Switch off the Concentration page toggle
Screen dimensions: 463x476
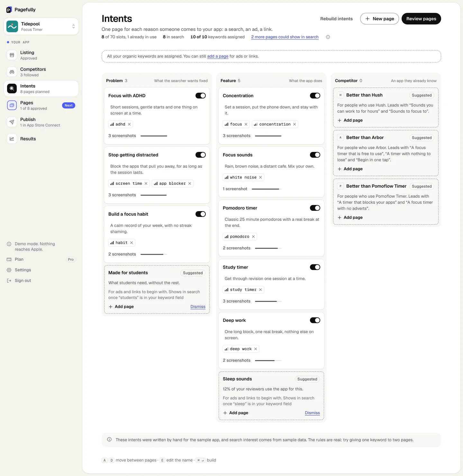(x=315, y=96)
